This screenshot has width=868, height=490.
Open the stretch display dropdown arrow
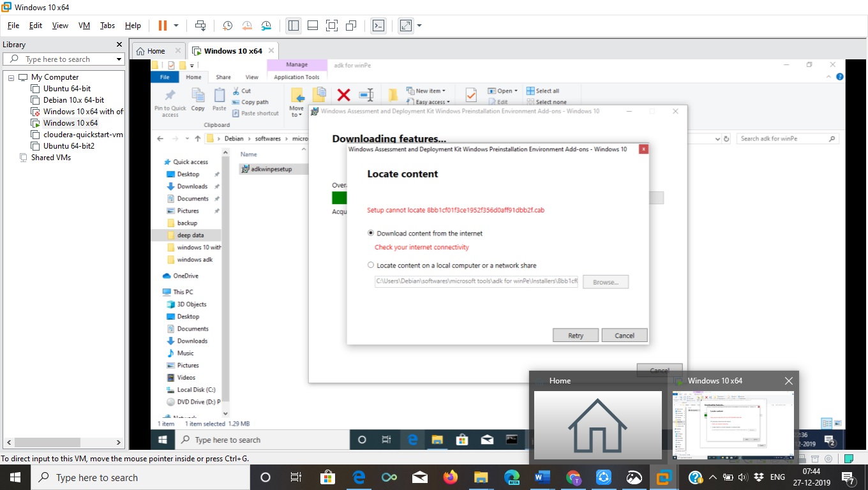click(419, 26)
